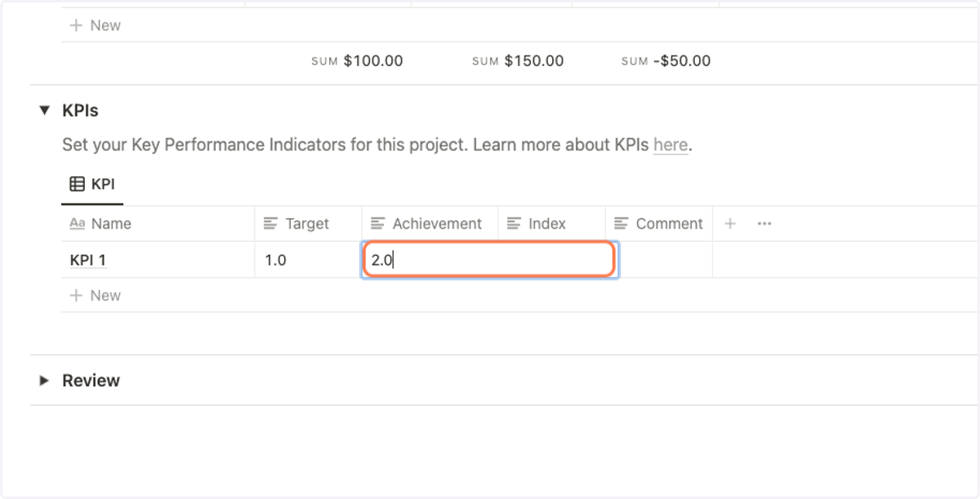980x499 pixels.
Task: Click the Aa icon beside Name header
Action: (78, 224)
